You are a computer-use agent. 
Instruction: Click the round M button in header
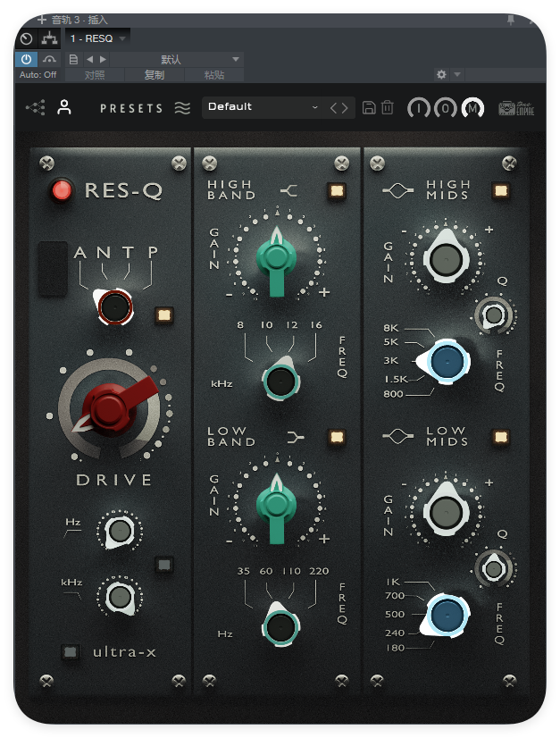[x=472, y=108]
